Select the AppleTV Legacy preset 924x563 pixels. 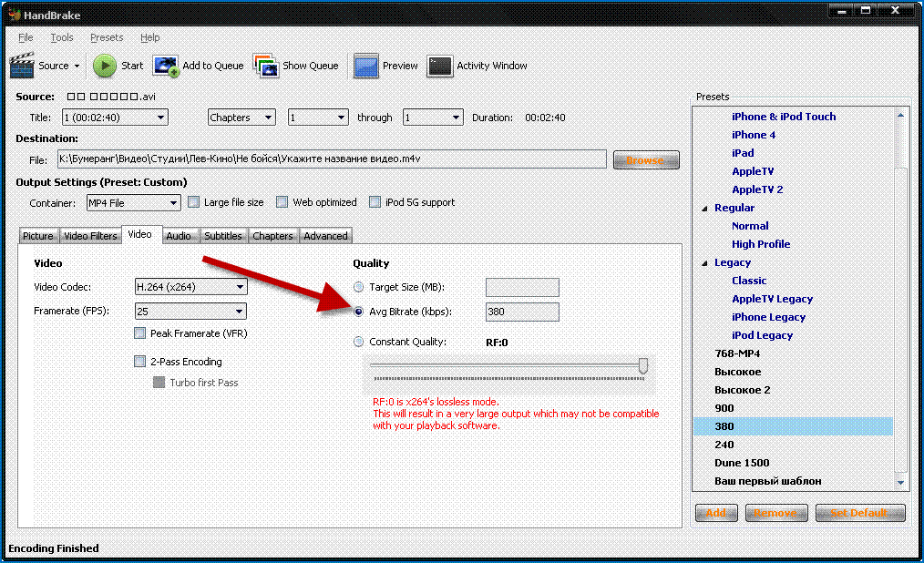click(x=772, y=299)
